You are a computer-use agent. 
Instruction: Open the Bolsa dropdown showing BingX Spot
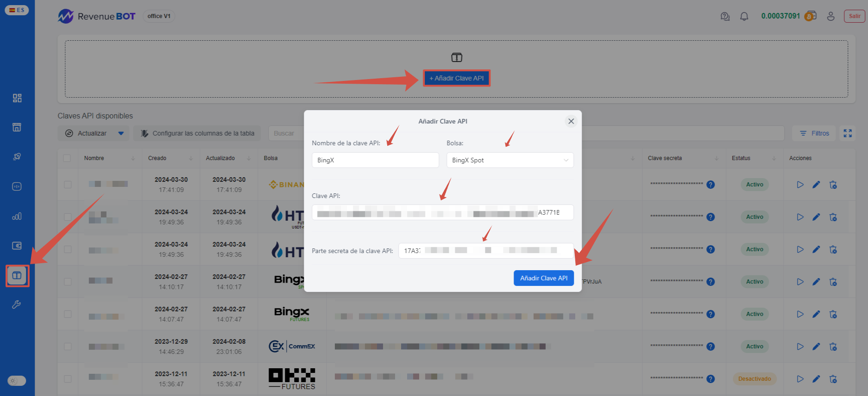coord(510,160)
